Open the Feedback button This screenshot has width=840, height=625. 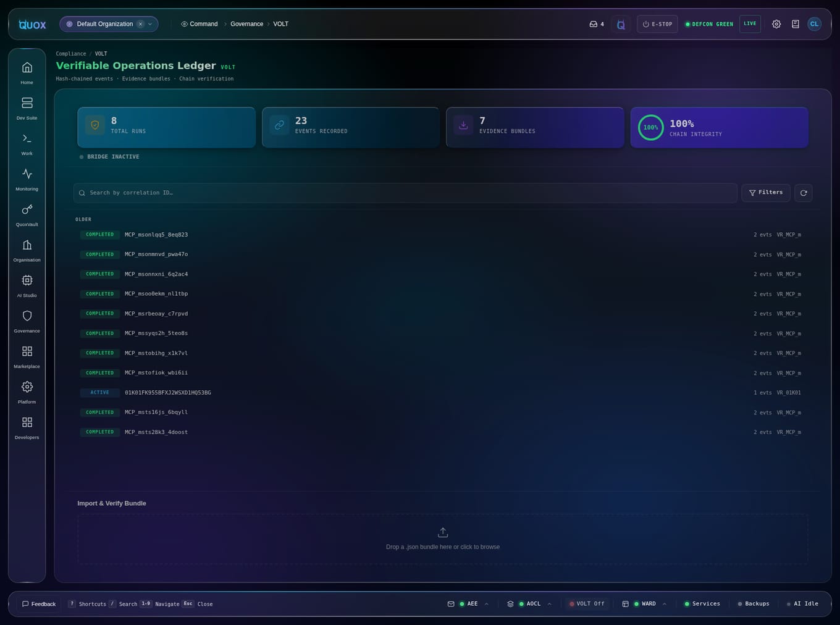coord(39,604)
